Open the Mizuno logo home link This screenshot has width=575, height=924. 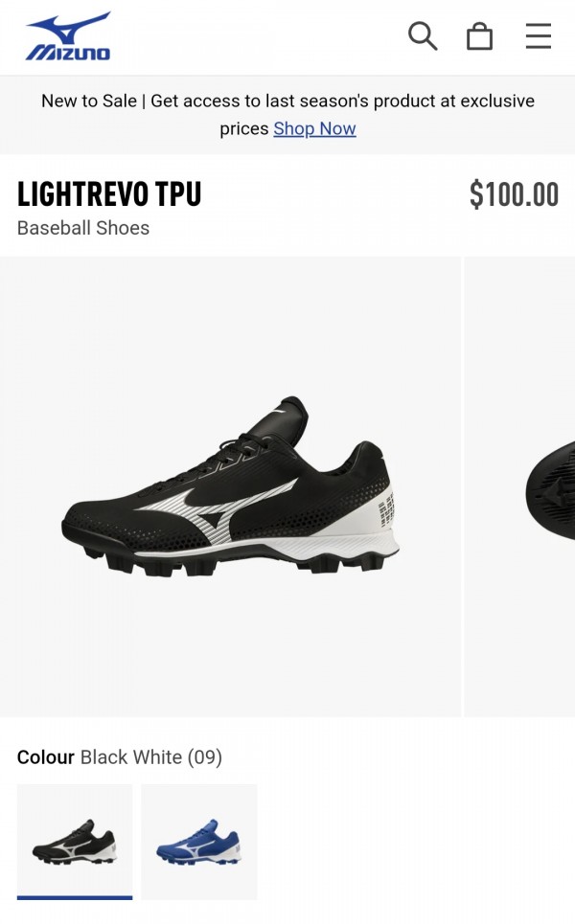point(68,36)
